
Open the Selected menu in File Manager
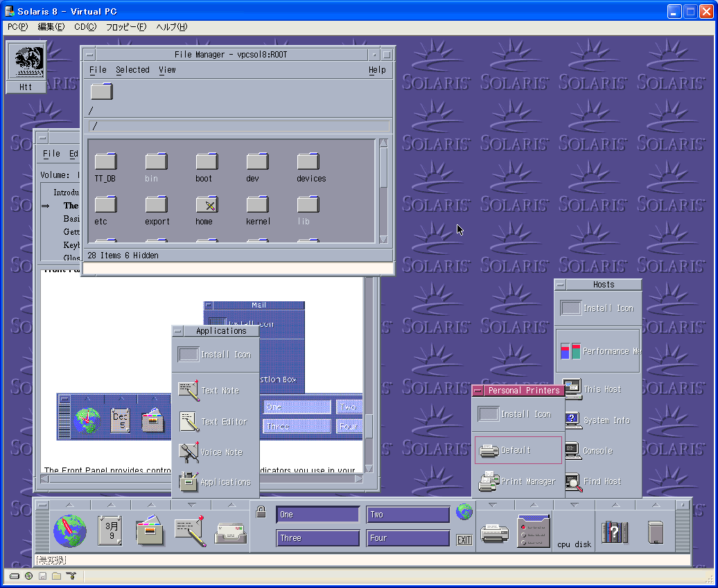click(x=132, y=70)
